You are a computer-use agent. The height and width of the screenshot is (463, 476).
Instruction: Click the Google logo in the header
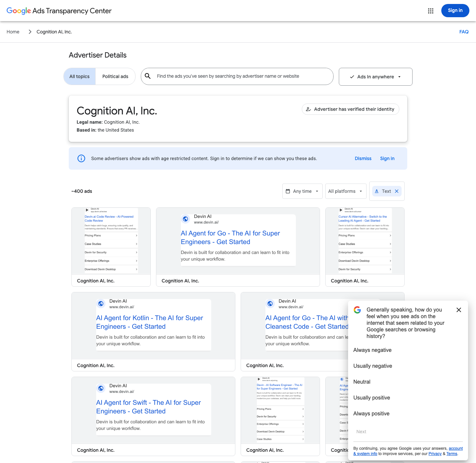[x=19, y=11]
